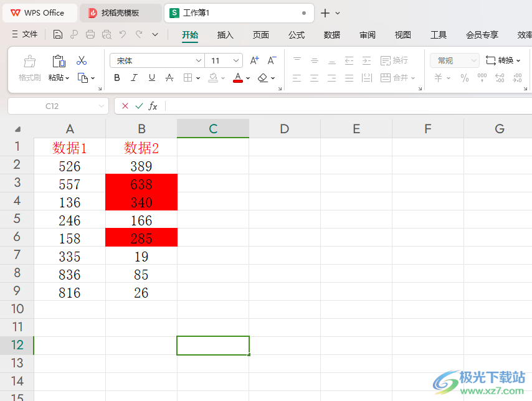Click the Increase Indent icon
Screen dimensions: 532x401
pos(366,61)
